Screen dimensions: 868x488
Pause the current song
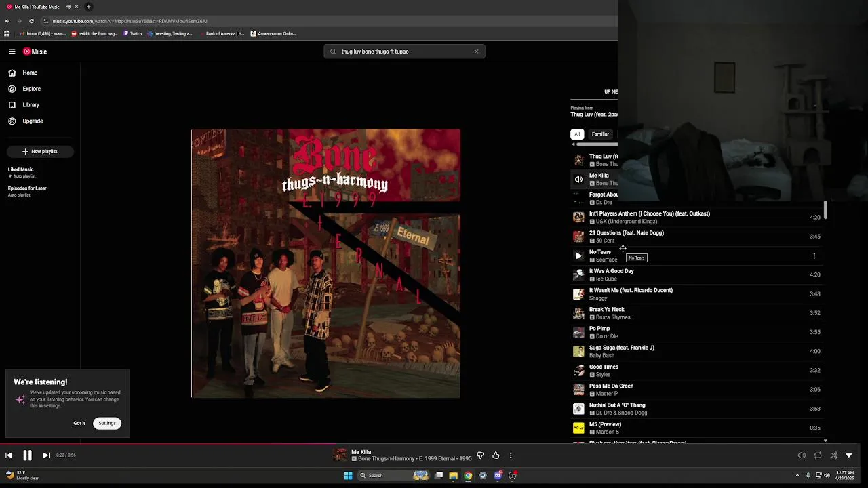click(28, 455)
